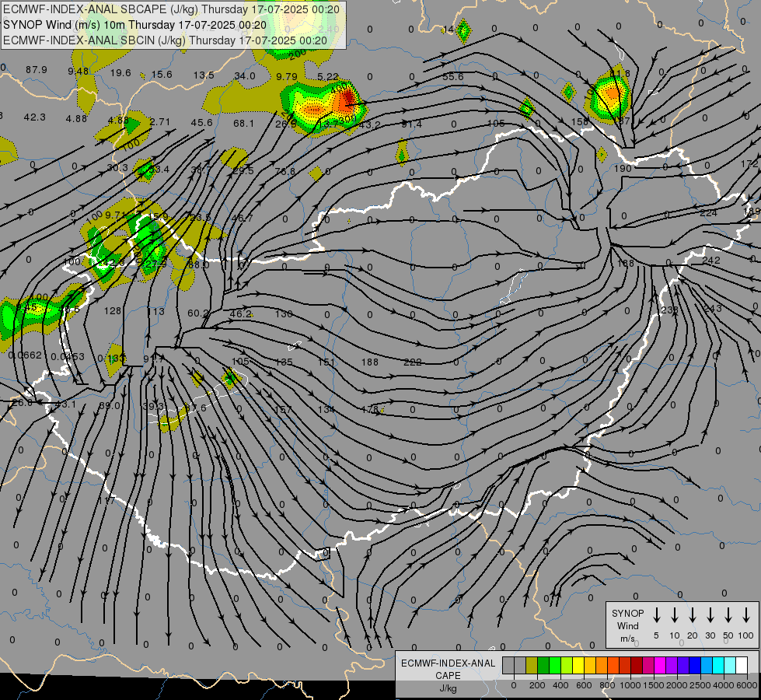Click the 9.48 value on the map

[79, 72]
